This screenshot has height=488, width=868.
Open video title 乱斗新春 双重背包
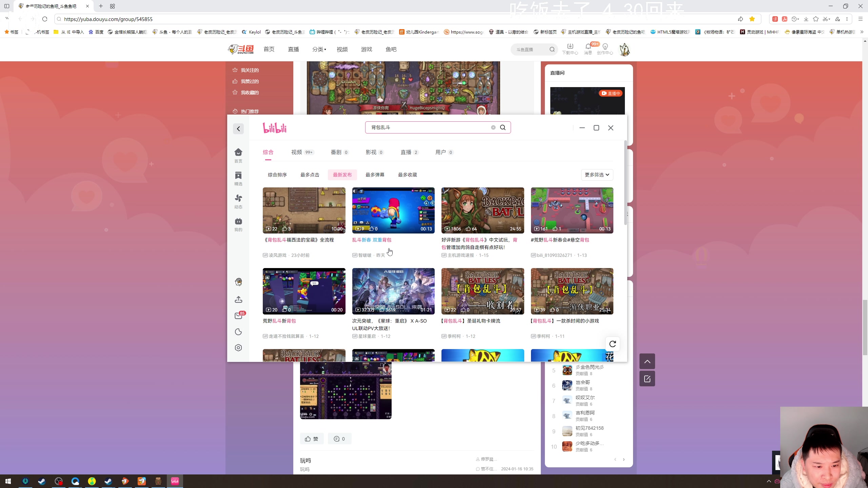coord(372,240)
